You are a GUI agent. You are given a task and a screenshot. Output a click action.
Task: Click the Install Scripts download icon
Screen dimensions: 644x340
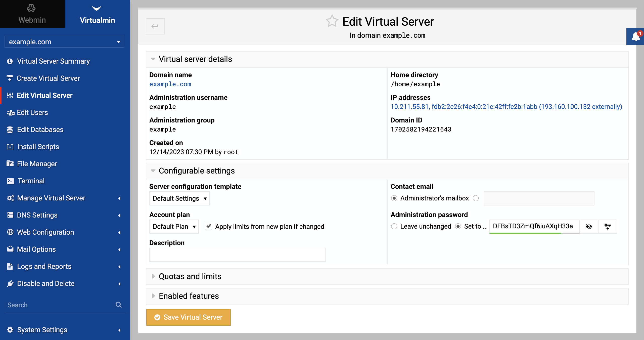pyautogui.click(x=10, y=147)
